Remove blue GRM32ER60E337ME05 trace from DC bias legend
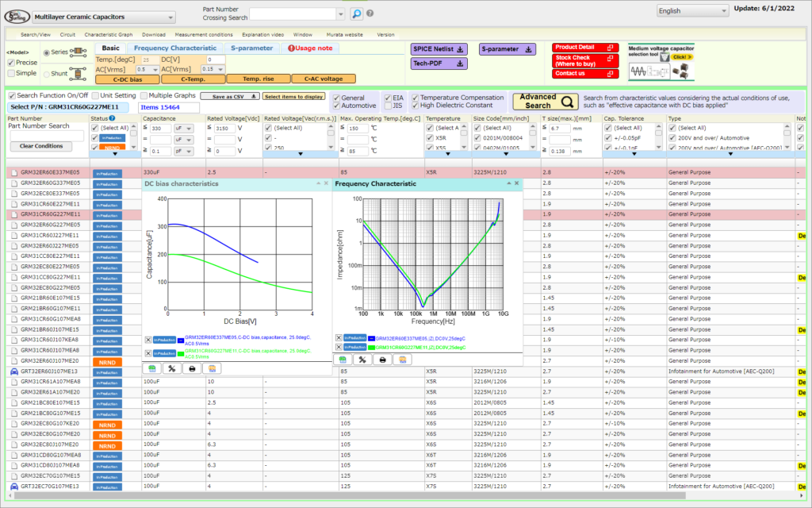The width and height of the screenshot is (812, 508). [148, 340]
